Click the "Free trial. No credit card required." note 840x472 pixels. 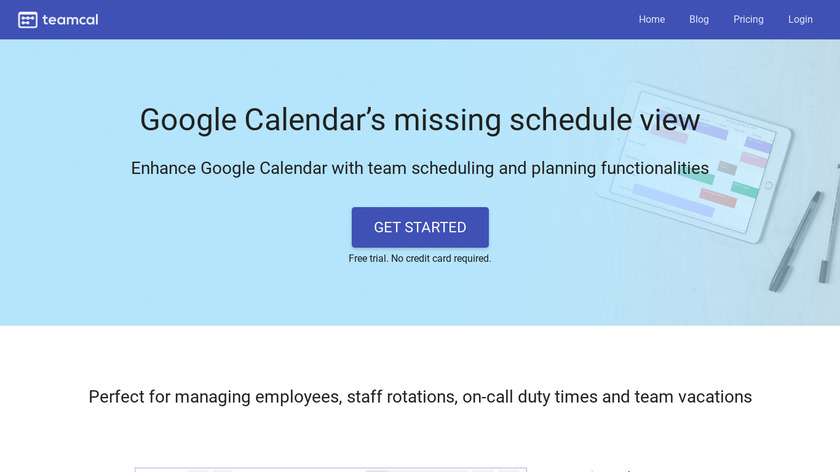(x=420, y=258)
